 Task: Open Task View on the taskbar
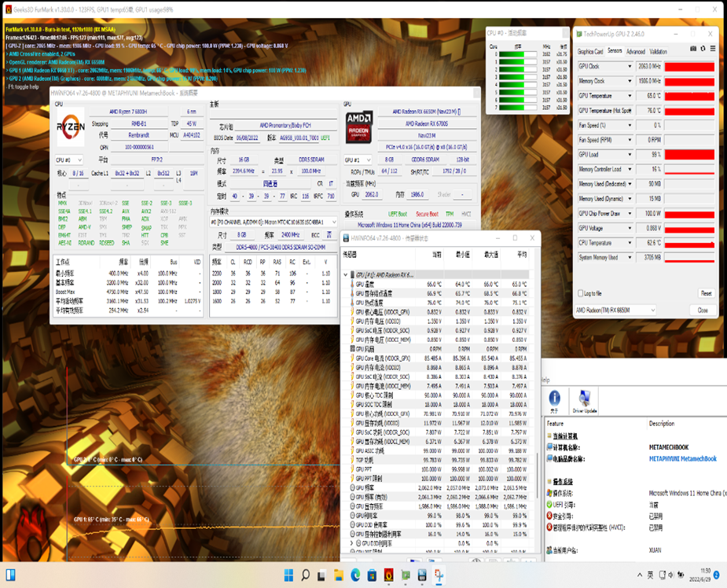pyautogui.click(x=321, y=575)
